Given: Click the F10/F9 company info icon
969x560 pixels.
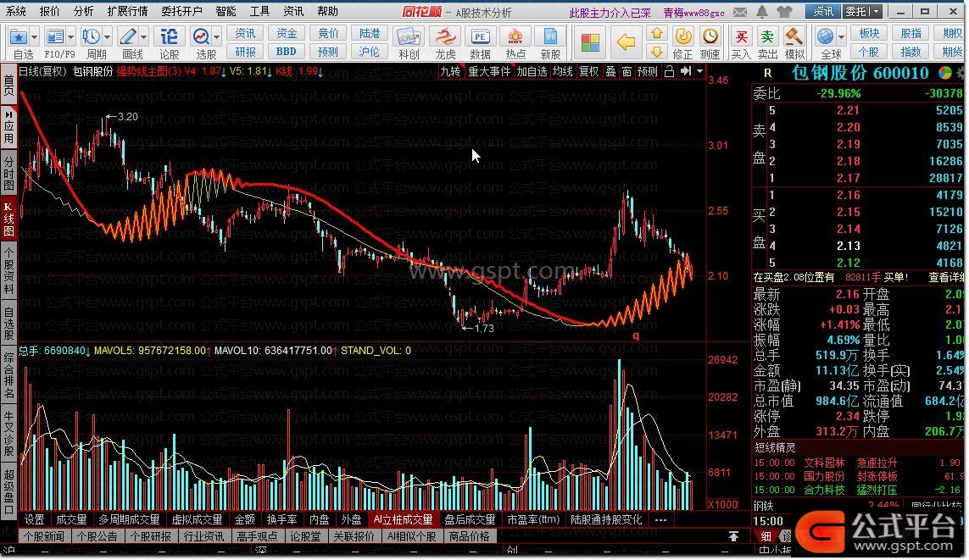Looking at the screenshot, I should (x=55, y=37).
